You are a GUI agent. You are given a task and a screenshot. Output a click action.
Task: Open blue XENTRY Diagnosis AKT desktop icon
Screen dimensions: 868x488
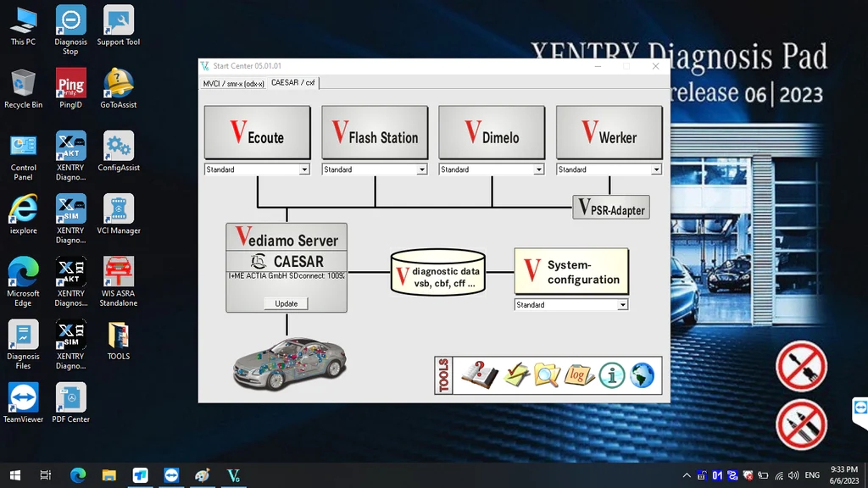71,157
